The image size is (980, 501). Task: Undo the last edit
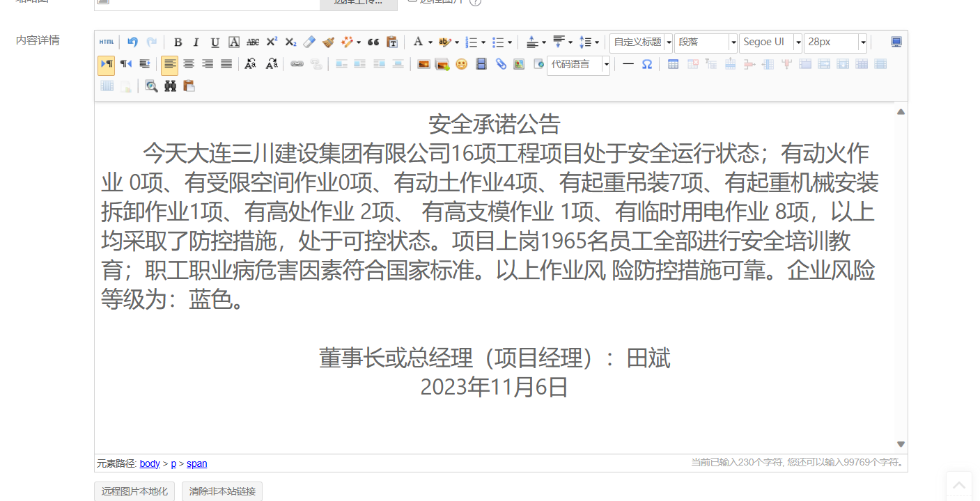(x=132, y=42)
